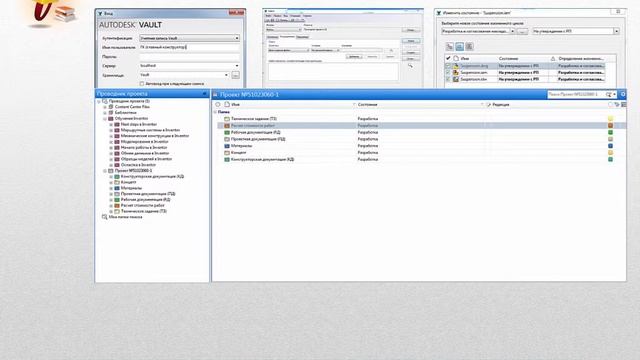Open dropdown arrow beside project search icon
The height and width of the screenshot is (360, 640).
pyautogui.click(x=614, y=94)
